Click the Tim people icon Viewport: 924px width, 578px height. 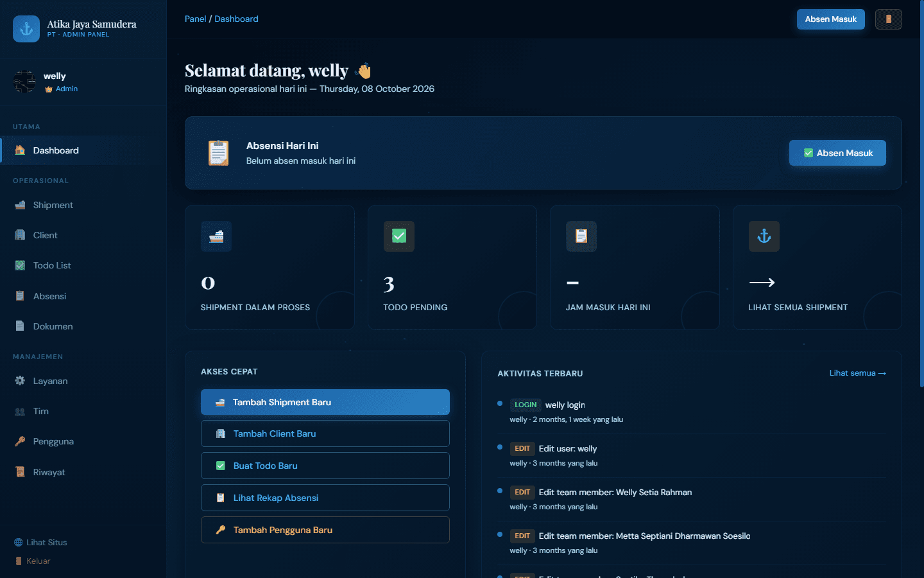pyautogui.click(x=20, y=411)
